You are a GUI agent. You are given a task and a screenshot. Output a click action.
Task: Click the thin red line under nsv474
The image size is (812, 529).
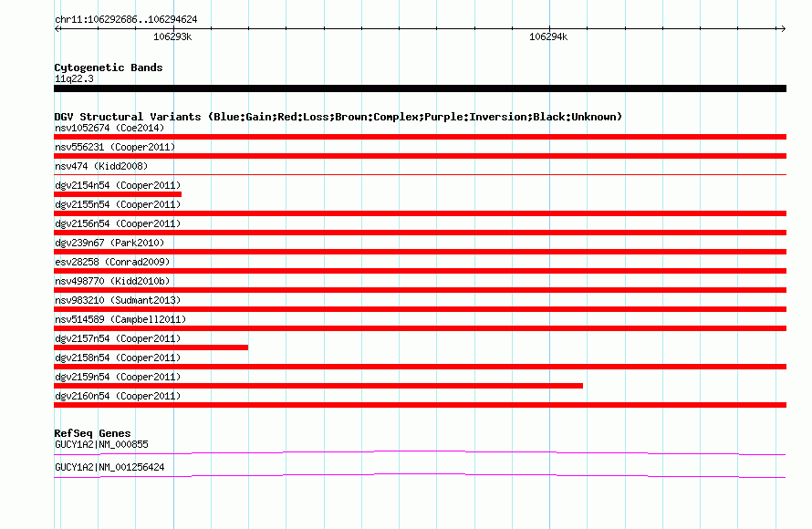click(x=420, y=175)
